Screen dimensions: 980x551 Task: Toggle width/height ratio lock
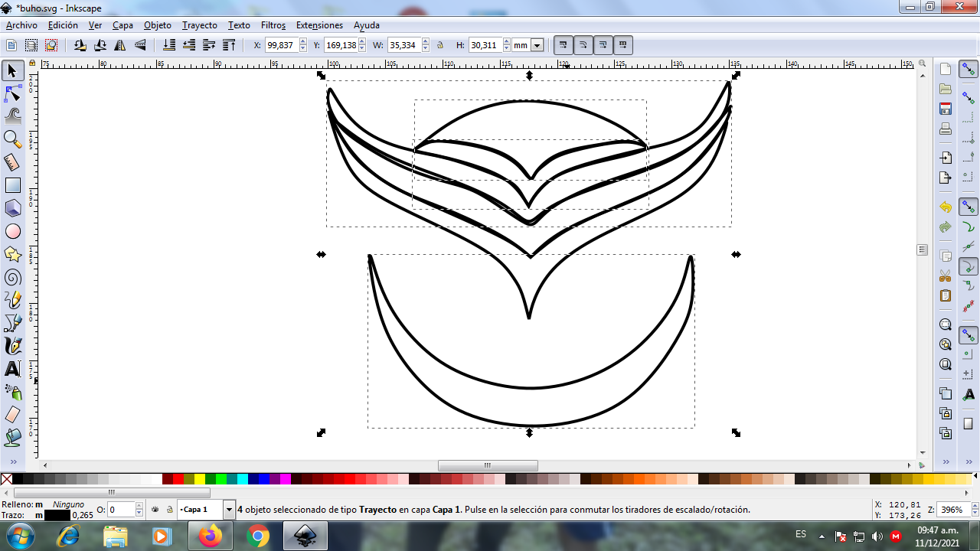tap(440, 45)
